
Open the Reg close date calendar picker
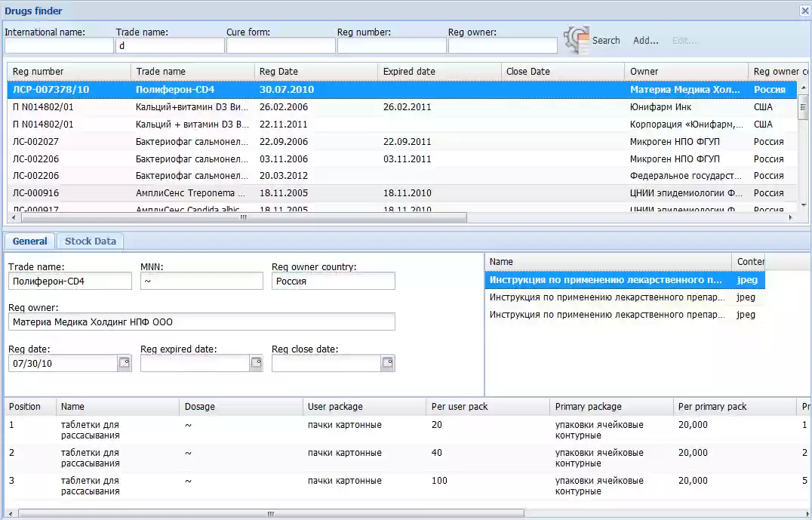point(388,363)
